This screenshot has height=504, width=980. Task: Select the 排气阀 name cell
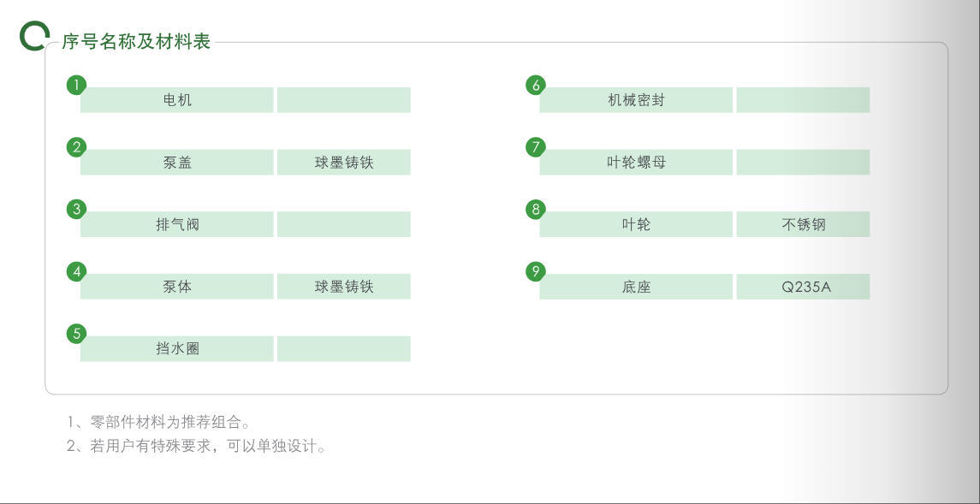(x=177, y=224)
